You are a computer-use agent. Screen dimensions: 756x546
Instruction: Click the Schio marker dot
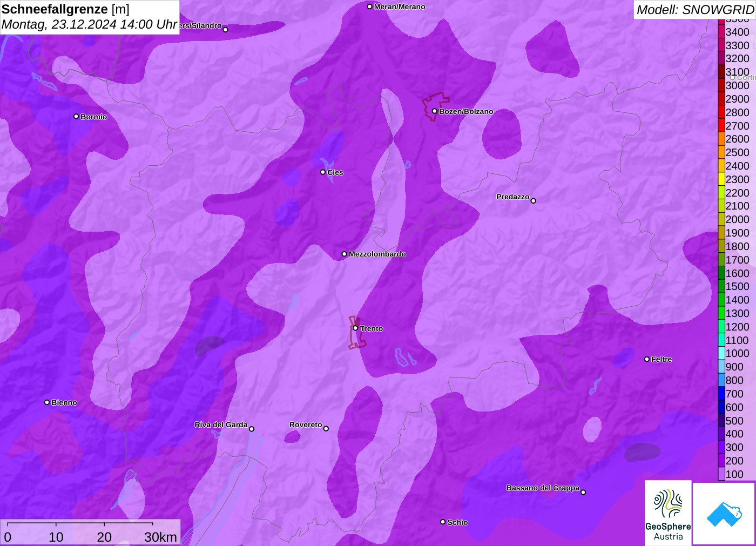point(443,522)
